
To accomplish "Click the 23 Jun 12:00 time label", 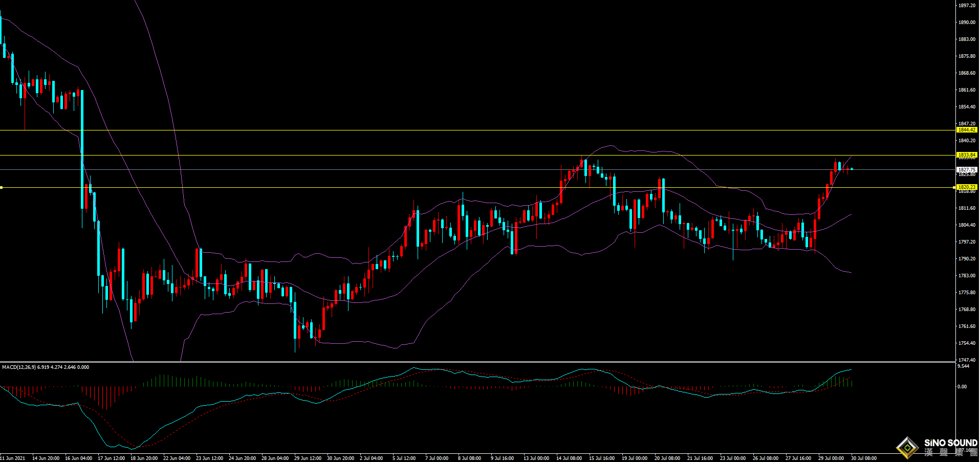I will 209,458.
